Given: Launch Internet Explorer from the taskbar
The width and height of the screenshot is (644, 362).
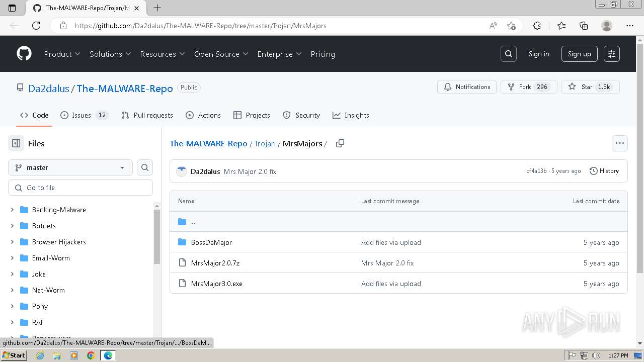Looking at the screenshot, I should (40, 355).
